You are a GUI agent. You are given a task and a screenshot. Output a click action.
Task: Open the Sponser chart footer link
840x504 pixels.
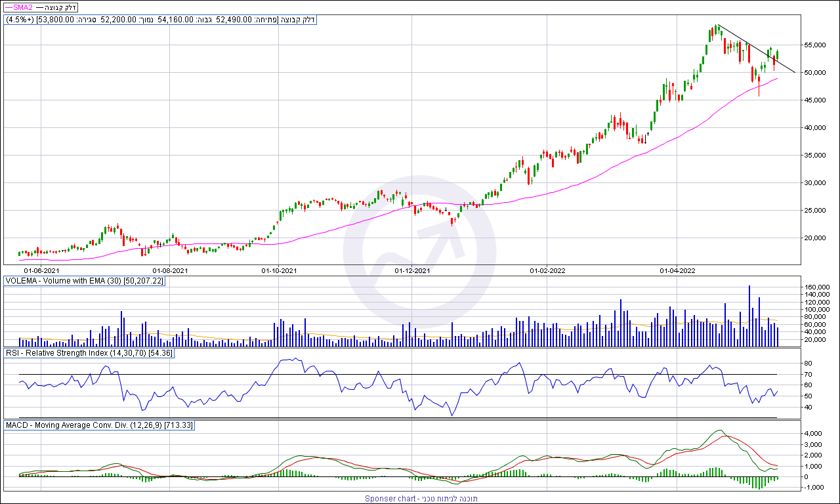click(x=422, y=499)
